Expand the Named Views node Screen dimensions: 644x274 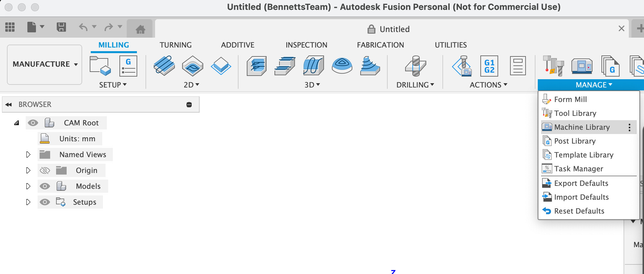(x=28, y=154)
